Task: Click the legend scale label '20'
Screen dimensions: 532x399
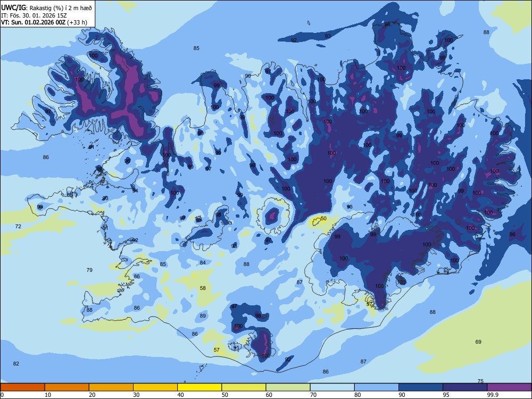Action: [92, 395]
